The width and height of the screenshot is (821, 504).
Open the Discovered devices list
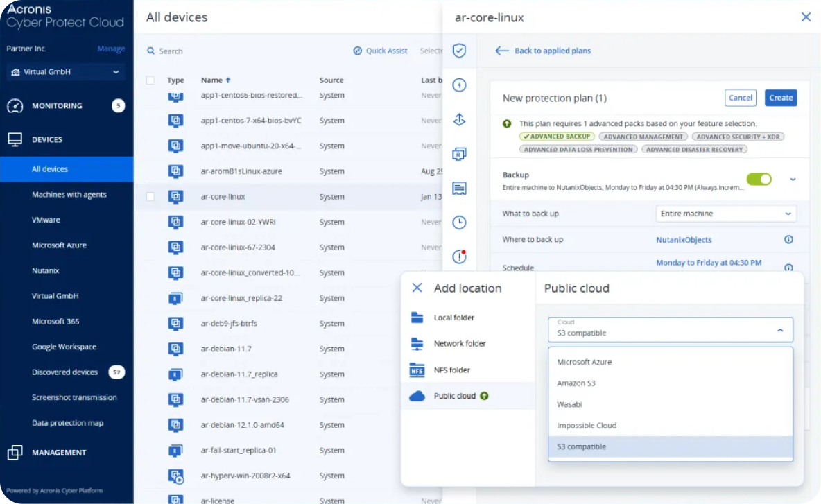point(63,372)
